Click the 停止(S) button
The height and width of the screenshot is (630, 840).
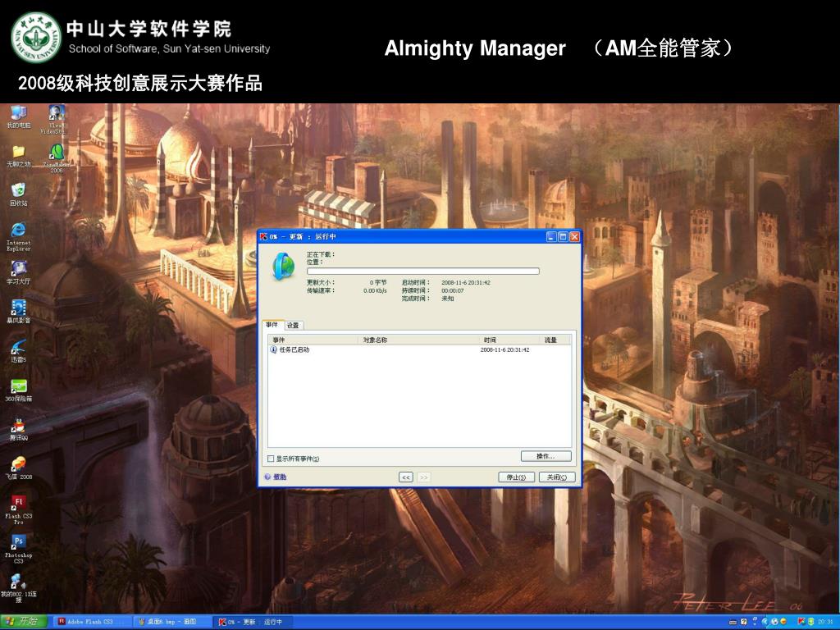click(516, 477)
